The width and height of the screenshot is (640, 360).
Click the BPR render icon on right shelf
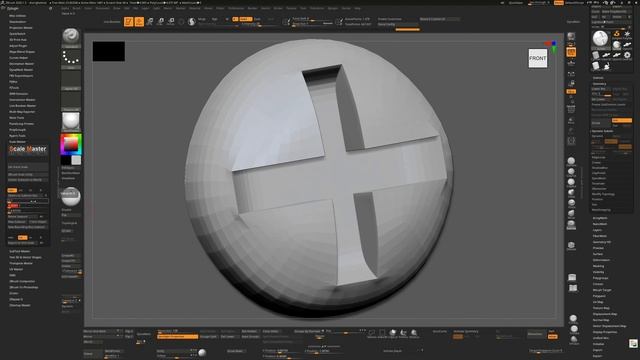(x=571, y=37)
